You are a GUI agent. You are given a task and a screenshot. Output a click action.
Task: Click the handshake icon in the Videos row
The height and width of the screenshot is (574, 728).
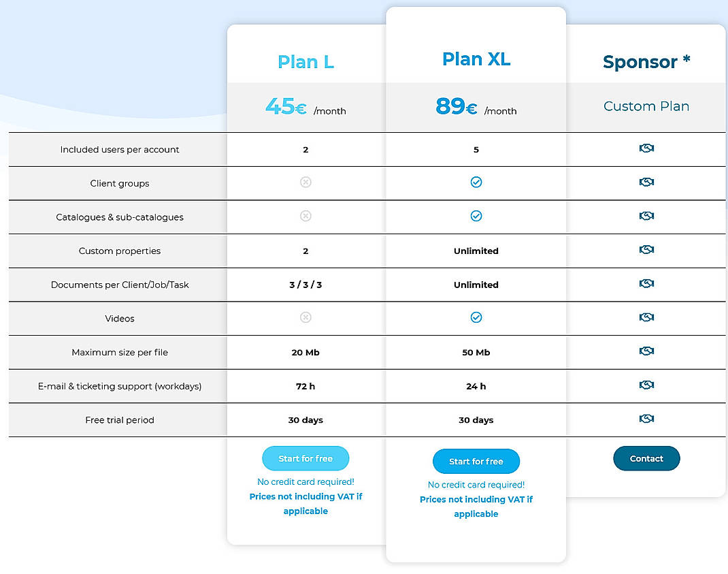coord(646,318)
